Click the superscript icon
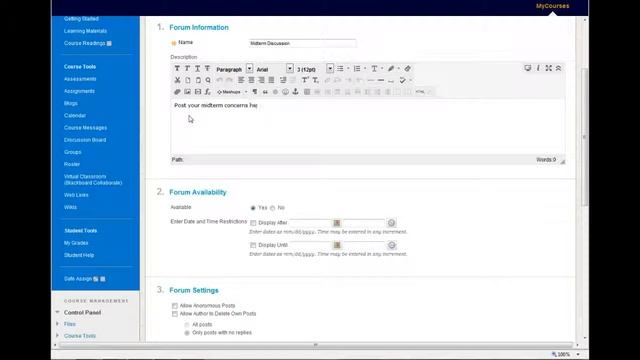Image resolution: width=640 pixels, height=360 pixels. (x=305, y=80)
